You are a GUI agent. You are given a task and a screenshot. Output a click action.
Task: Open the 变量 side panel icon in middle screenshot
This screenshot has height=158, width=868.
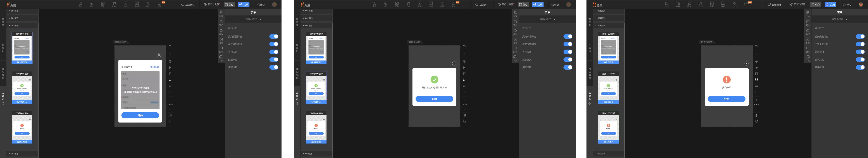[x=515, y=40]
